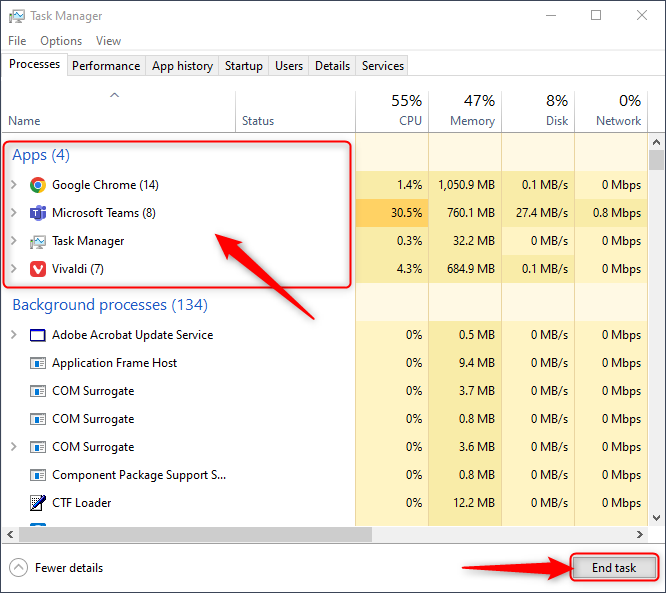Select the CTF Loader process row

(325, 503)
